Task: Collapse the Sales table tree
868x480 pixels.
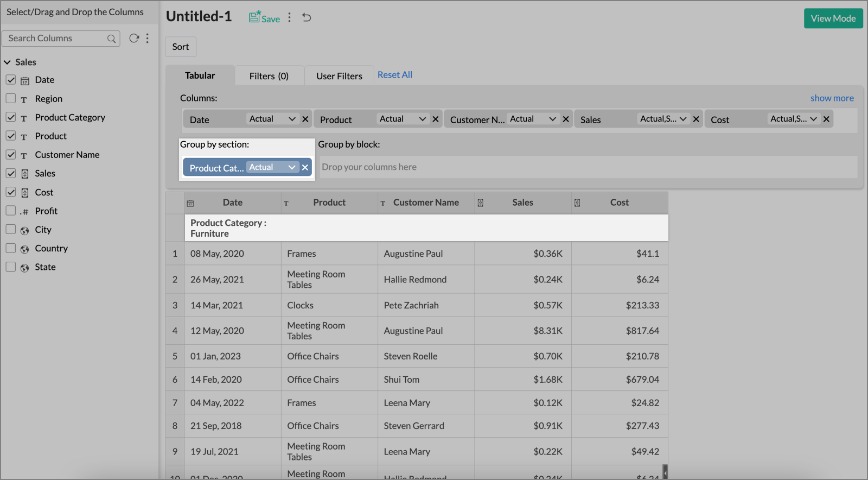Action: [x=8, y=62]
